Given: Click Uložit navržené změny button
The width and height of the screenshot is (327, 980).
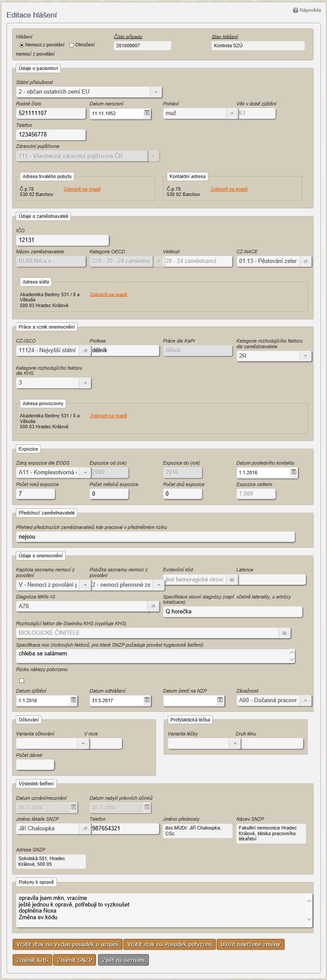Looking at the screenshot, I should click(x=250, y=944).
